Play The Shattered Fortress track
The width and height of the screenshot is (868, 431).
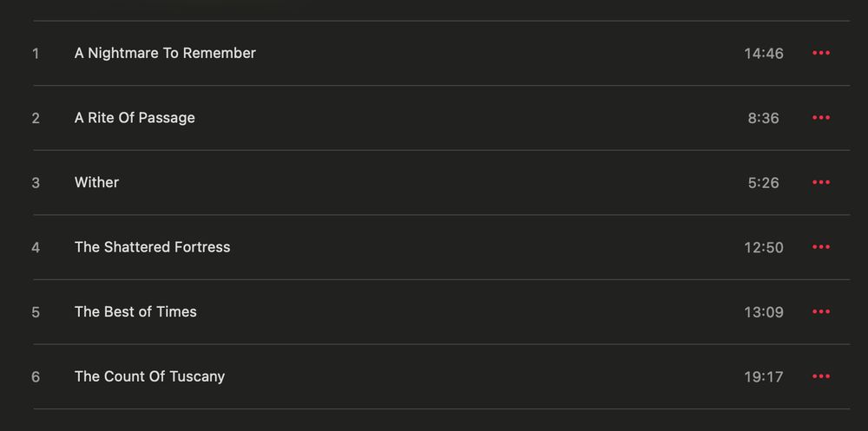click(152, 247)
